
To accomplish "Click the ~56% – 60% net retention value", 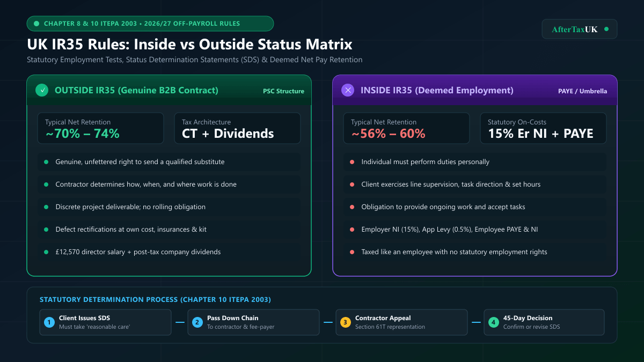I will (388, 134).
